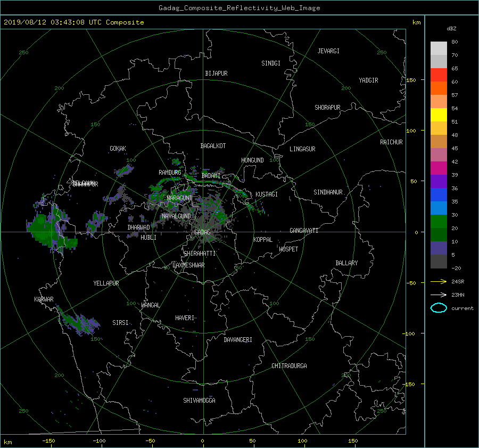The height and width of the screenshot is (448, 479).
Task: Click the YELLAPUR city label
Action: point(106,283)
